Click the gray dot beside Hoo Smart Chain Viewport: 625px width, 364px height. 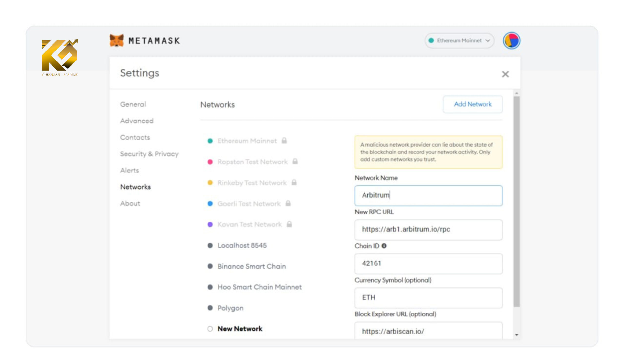(210, 287)
